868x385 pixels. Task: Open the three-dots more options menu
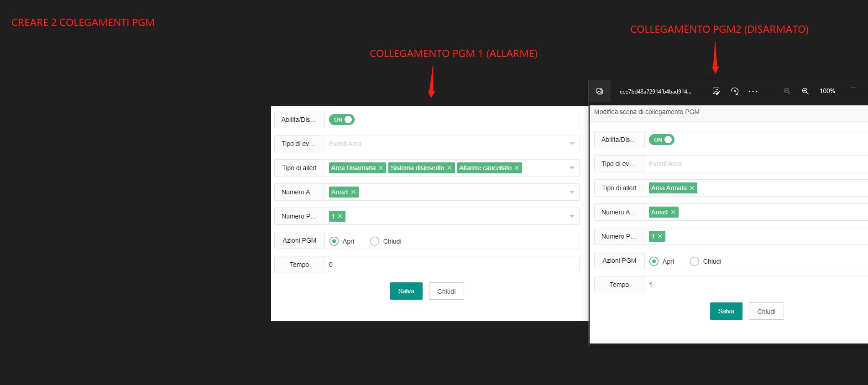pos(753,92)
